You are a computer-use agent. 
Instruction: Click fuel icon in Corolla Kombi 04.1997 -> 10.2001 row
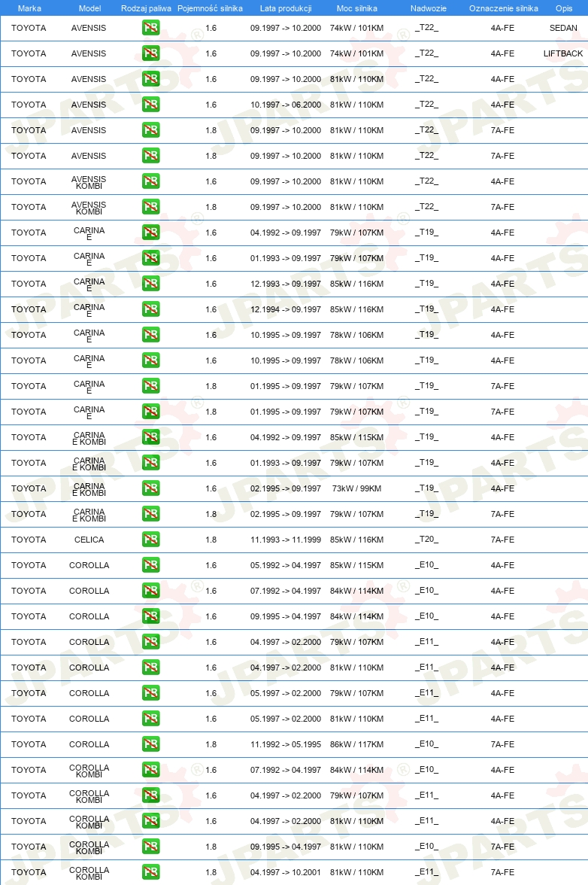click(x=150, y=872)
